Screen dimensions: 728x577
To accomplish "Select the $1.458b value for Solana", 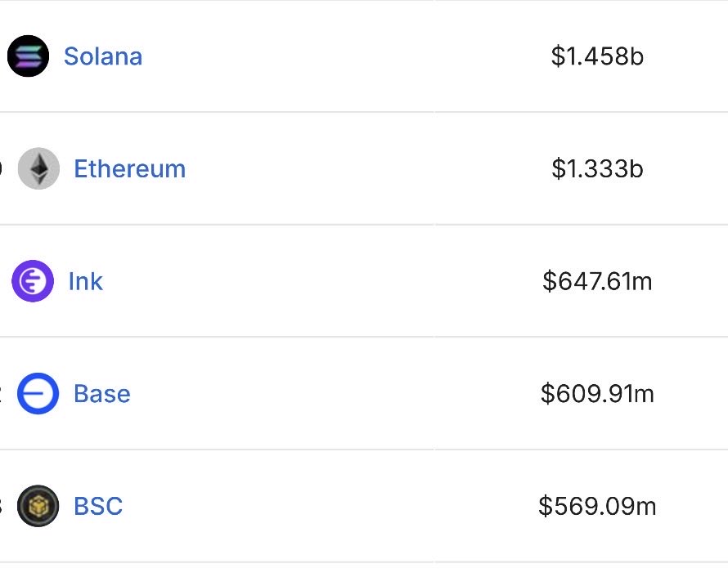I will point(597,57).
